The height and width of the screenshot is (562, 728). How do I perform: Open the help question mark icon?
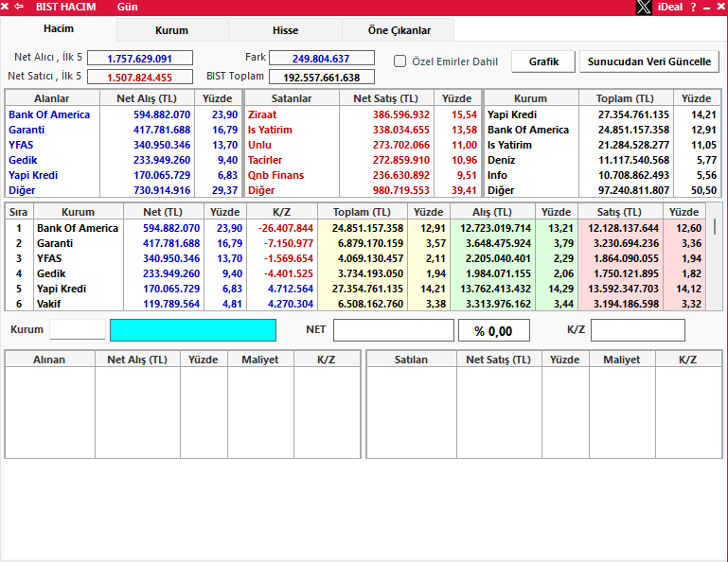693,7
